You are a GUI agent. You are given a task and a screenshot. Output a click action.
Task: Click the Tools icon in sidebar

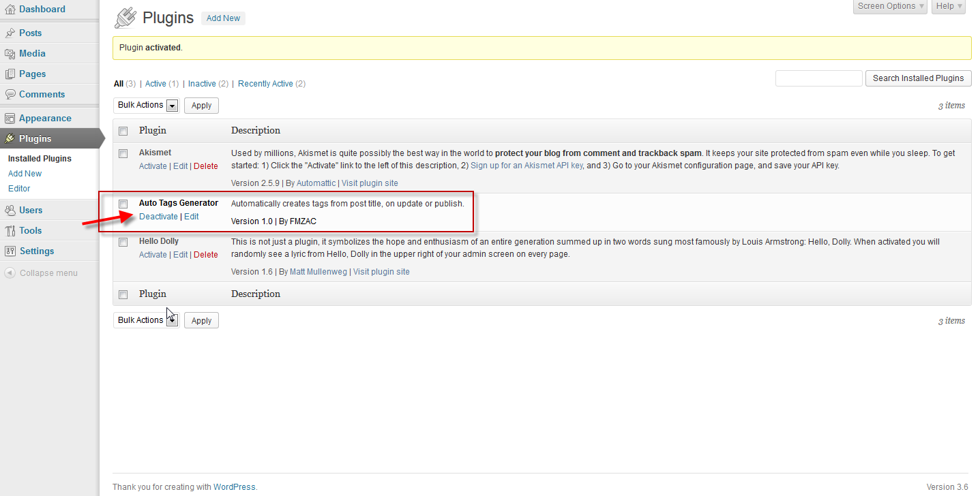10,230
